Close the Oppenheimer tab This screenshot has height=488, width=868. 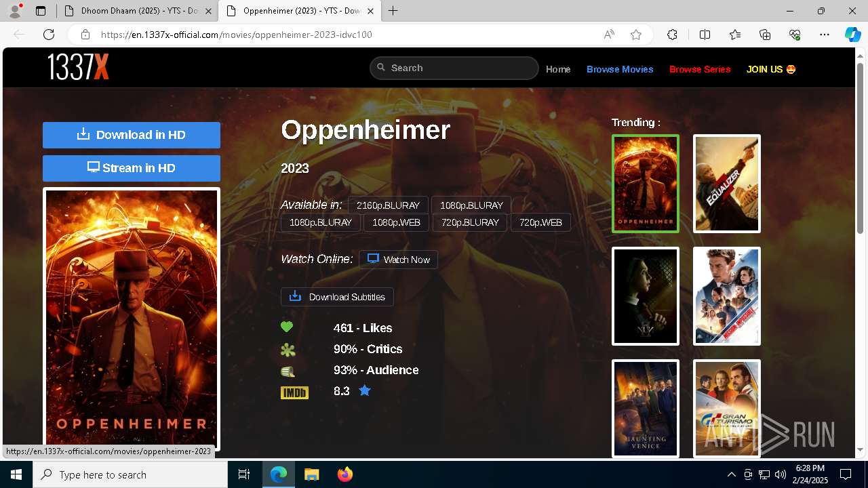(x=371, y=11)
